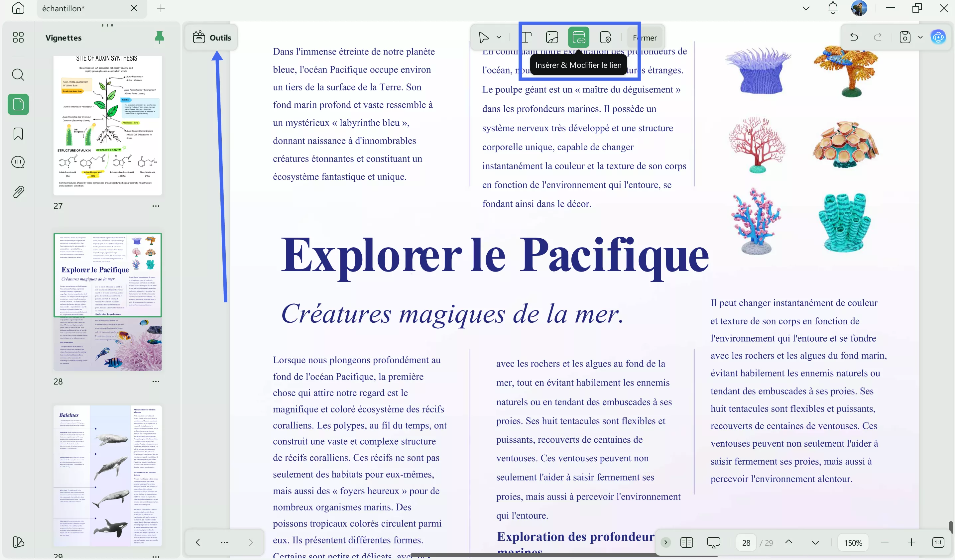Toggle the pin for the Vignettes panel

pyautogui.click(x=160, y=37)
